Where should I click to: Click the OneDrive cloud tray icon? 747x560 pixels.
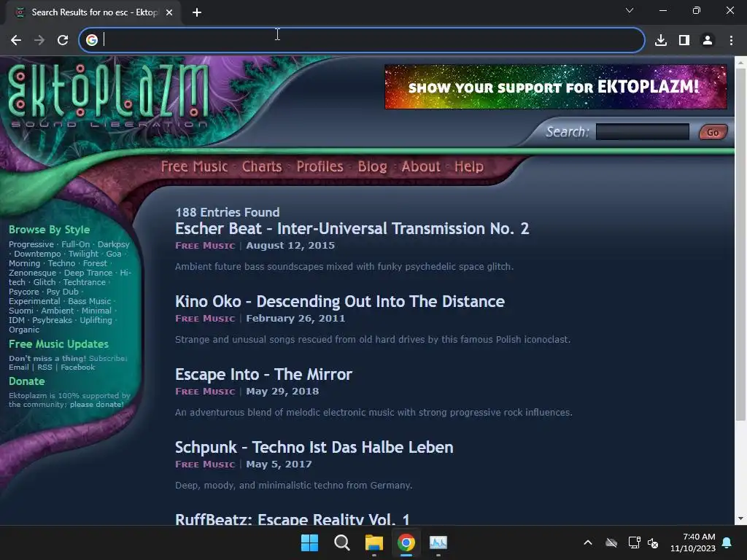pyautogui.click(x=611, y=542)
